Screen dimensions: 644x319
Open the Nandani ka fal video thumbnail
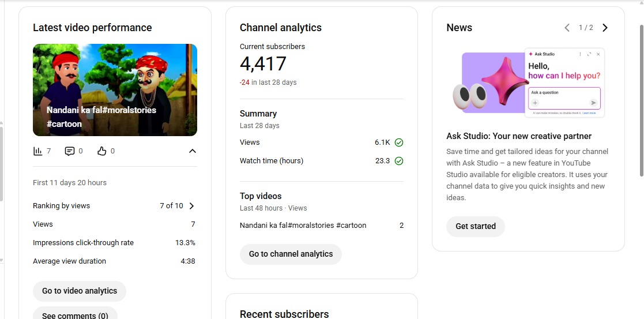pos(115,90)
